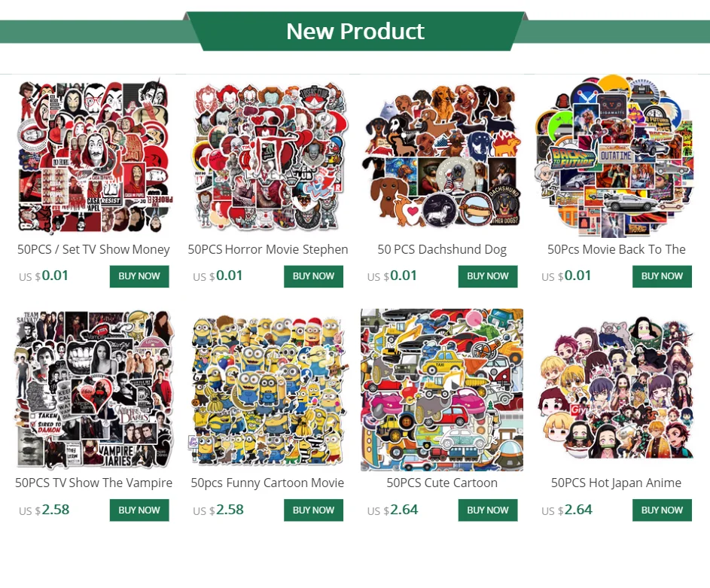Click Buy Now for 50PCS TV Show Money
Image resolution: width=710 pixels, height=588 pixels.
(139, 276)
